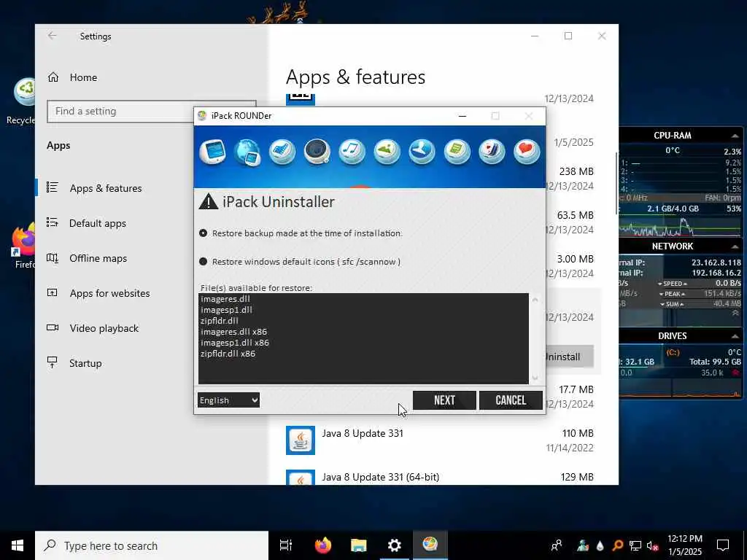Open the notification center icon
The image size is (747, 560).
point(723,545)
